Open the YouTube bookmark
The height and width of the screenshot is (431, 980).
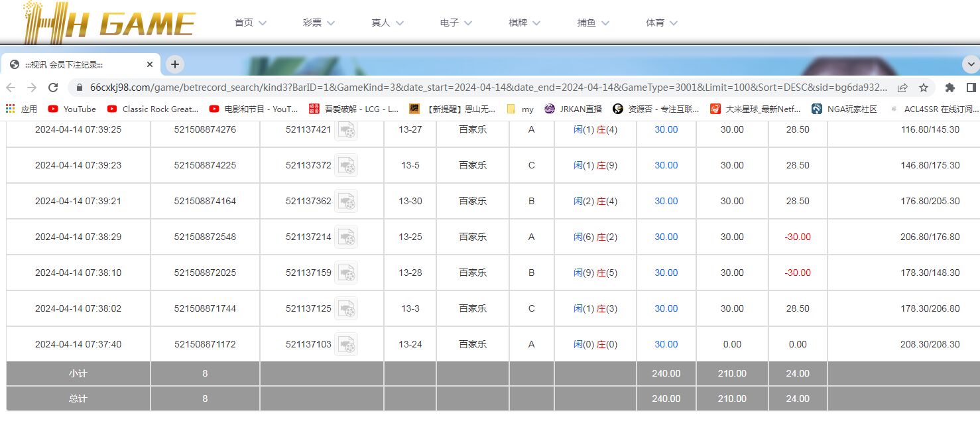tap(72, 109)
